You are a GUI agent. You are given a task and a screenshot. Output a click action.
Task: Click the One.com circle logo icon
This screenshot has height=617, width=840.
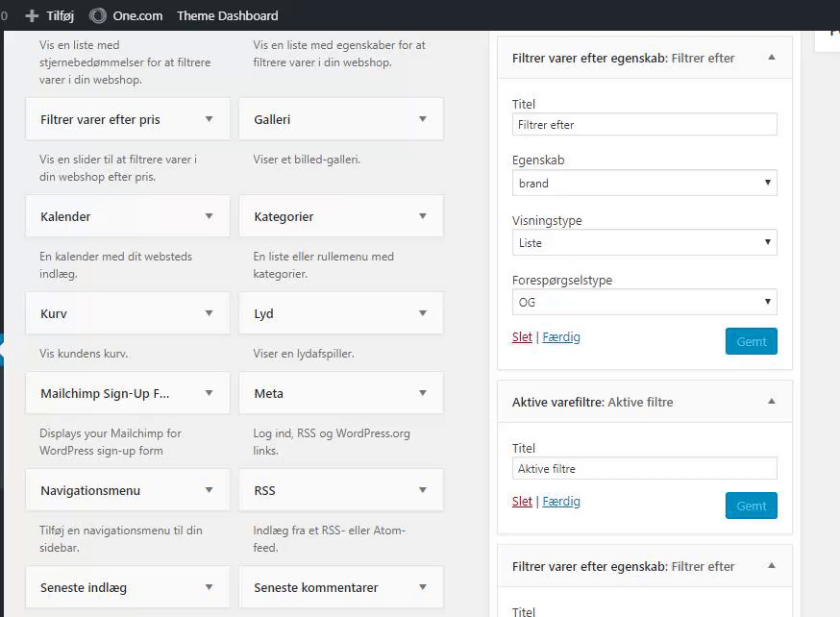[97, 15]
